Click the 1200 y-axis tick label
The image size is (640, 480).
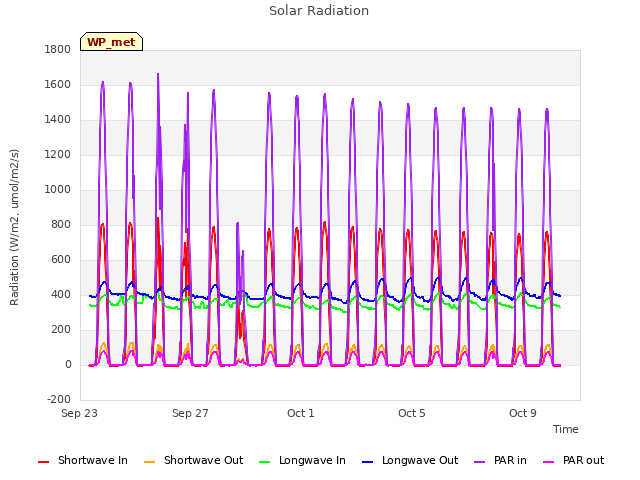pos(58,155)
